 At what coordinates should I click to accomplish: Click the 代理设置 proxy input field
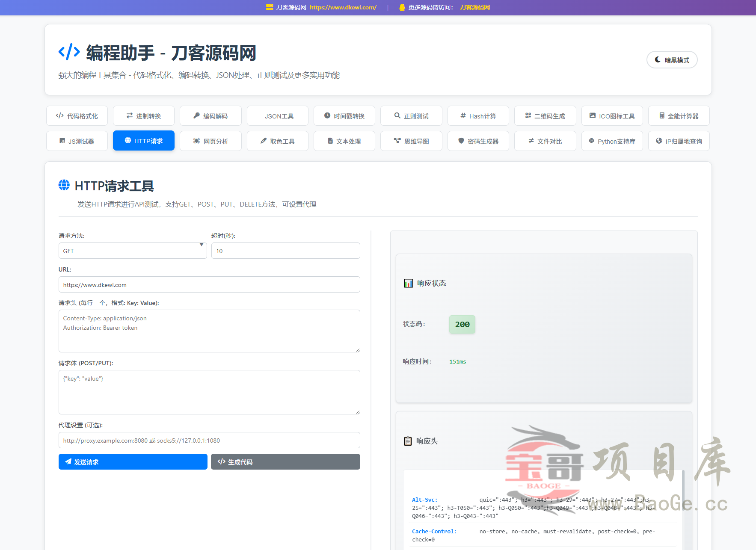(209, 440)
